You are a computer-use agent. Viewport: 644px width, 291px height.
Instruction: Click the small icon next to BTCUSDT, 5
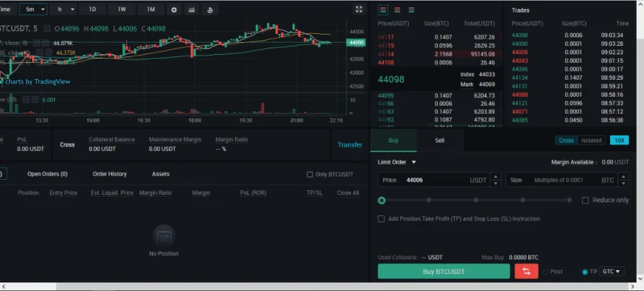(x=47, y=28)
